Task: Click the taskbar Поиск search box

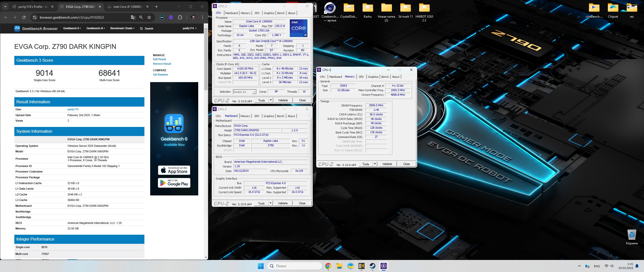Action: click(295, 266)
